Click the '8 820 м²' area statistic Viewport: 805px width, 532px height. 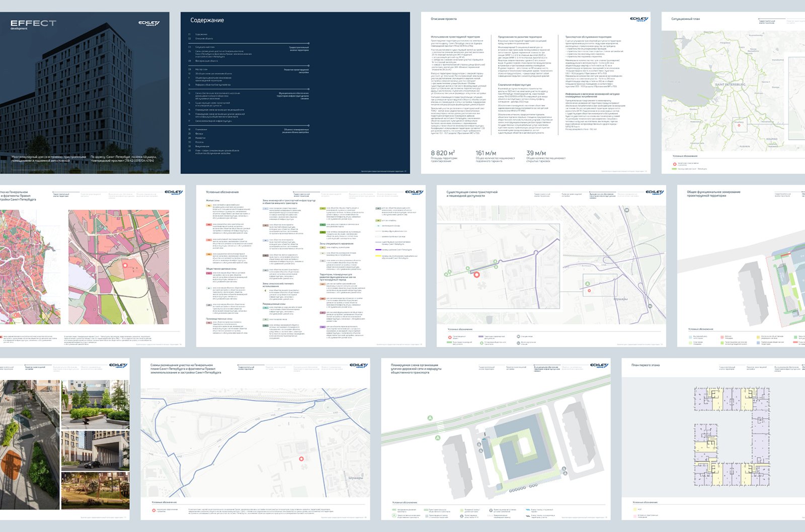[443, 153]
